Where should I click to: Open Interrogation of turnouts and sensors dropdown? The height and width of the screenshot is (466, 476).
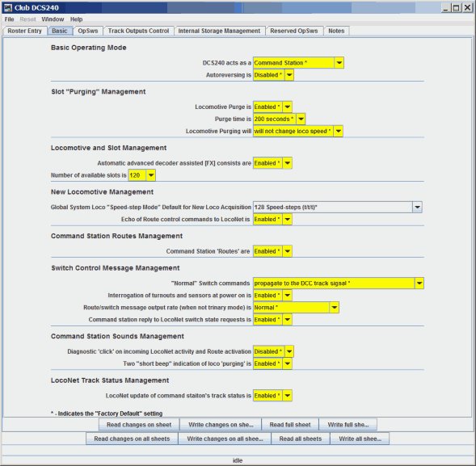(272, 296)
